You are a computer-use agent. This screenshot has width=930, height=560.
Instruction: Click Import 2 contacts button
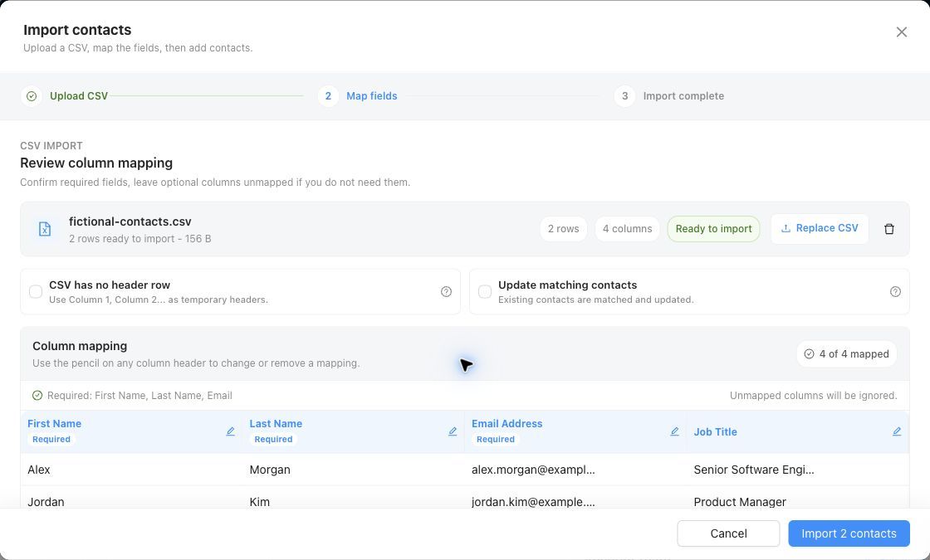(849, 533)
